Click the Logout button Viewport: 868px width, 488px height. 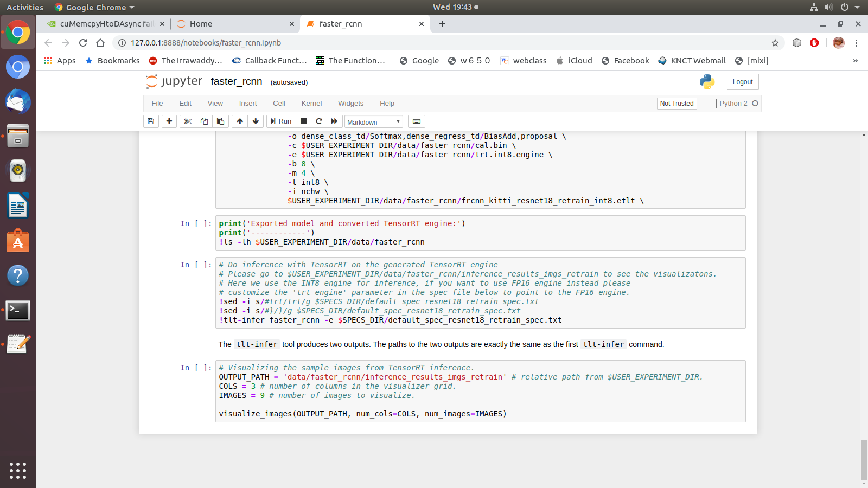(x=742, y=81)
